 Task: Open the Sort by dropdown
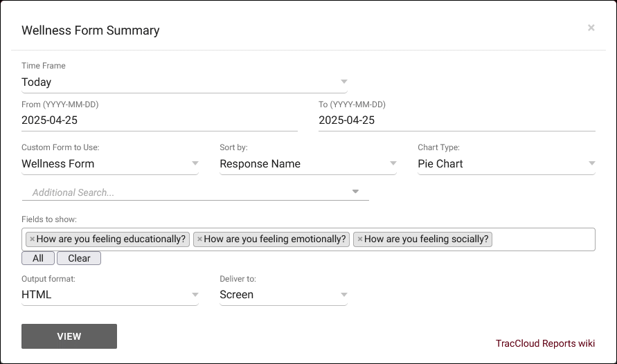click(307, 164)
